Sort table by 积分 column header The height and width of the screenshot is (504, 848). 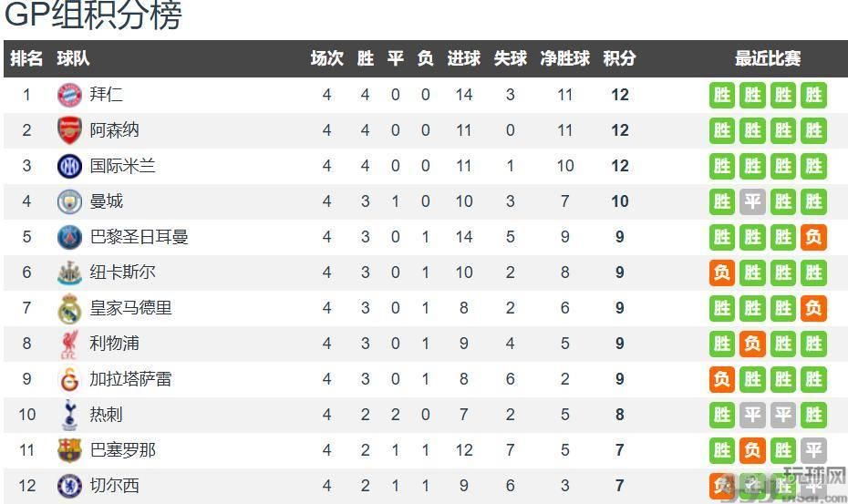point(620,58)
